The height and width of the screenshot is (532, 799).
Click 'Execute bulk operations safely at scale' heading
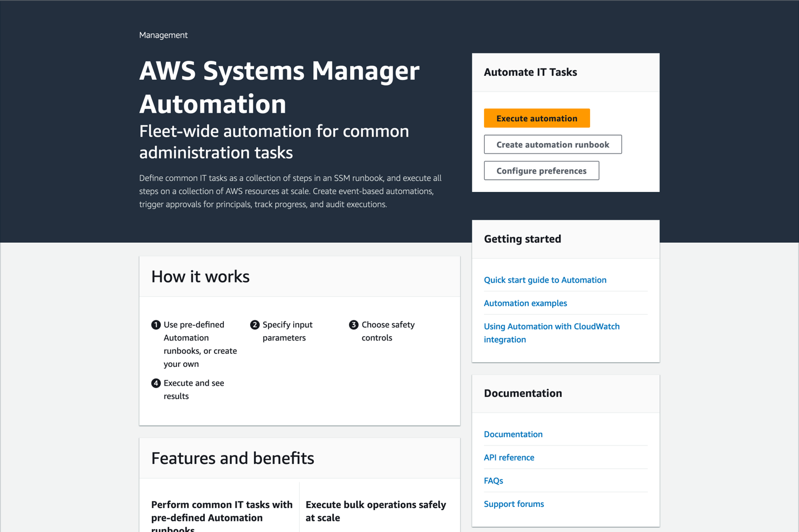376,511
